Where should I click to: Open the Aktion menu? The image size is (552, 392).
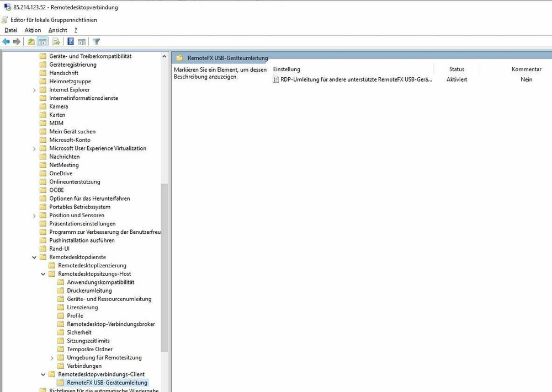pos(33,30)
